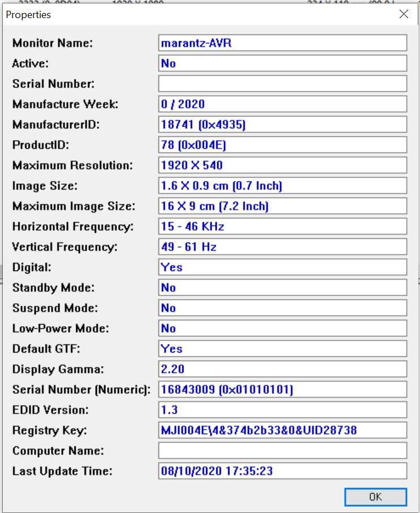
Task: Select Vertical Frequency field 49 - 61 Hz
Action: pos(282,247)
